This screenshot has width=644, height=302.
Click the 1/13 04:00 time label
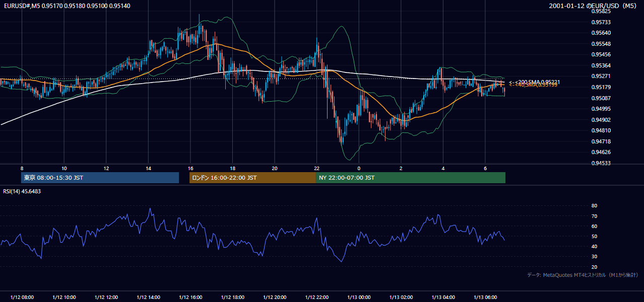point(443,297)
